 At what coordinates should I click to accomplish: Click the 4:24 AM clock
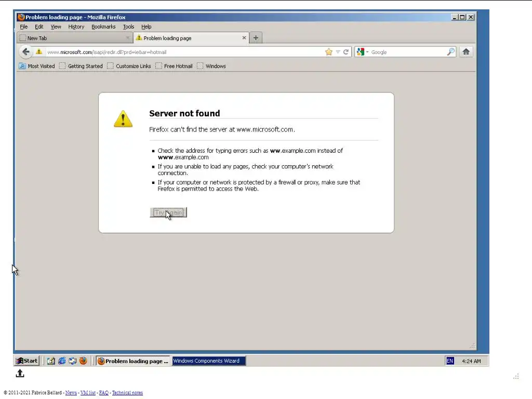[471, 361]
